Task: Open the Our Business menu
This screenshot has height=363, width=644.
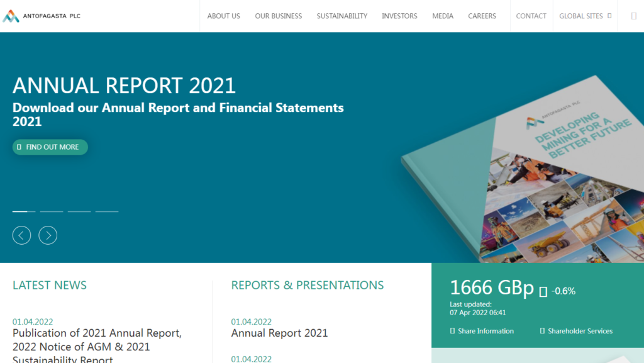Action: click(279, 16)
